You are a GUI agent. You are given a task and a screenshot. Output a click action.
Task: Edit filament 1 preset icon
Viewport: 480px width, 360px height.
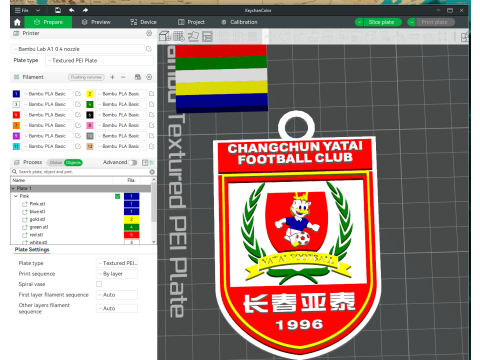78,94
